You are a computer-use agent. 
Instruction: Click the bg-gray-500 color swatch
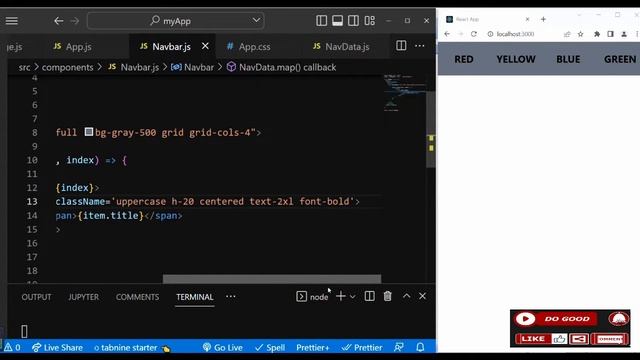point(89,132)
